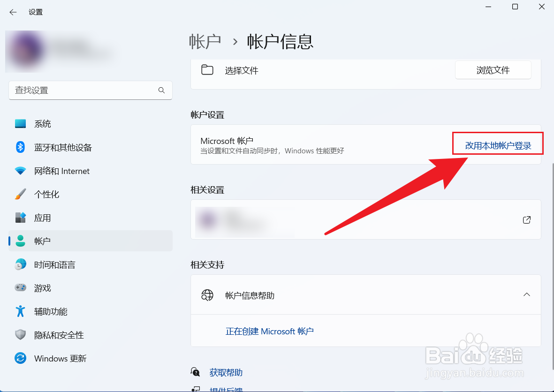Click 帐户 in the breadcrumb
554x392 pixels.
click(x=205, y=42)
